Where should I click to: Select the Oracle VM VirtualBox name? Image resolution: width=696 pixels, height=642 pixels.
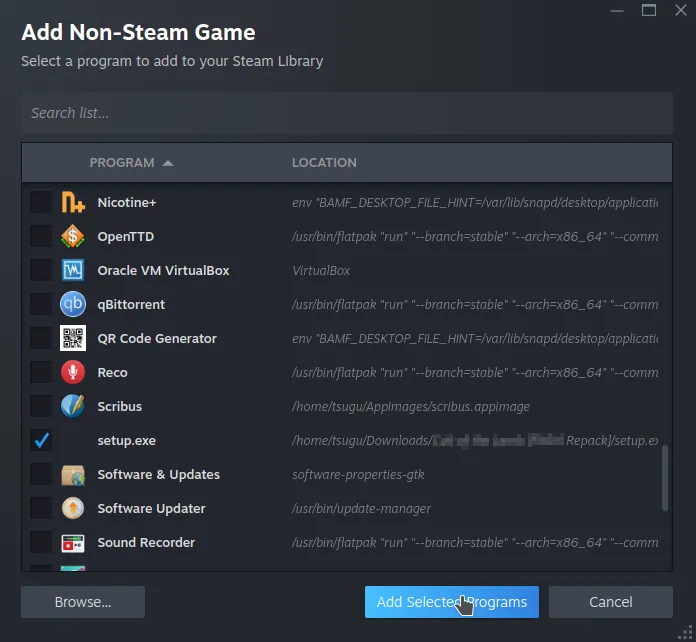click(x=163, y=270)
